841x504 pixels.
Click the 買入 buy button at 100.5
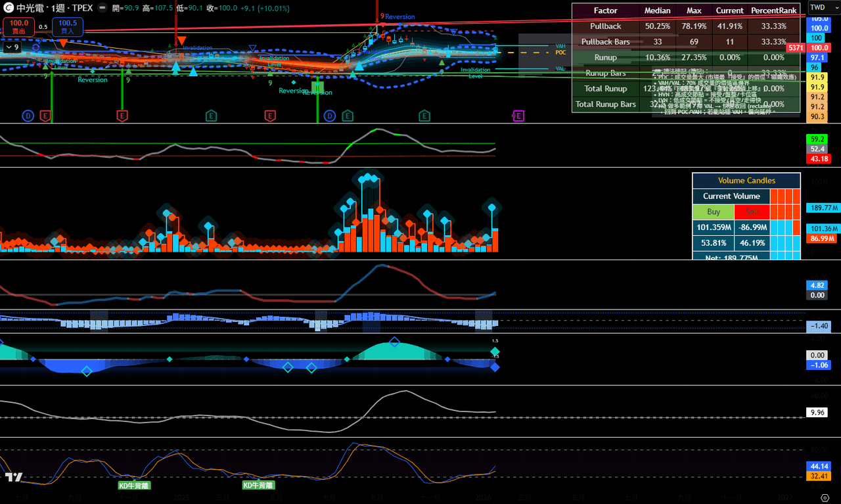pos(68,27)
